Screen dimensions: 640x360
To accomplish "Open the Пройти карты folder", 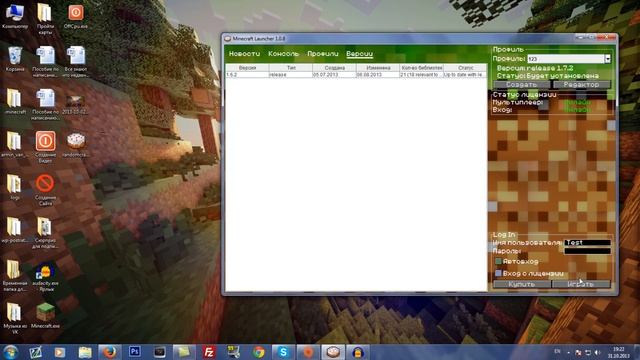I will point(45,18).
